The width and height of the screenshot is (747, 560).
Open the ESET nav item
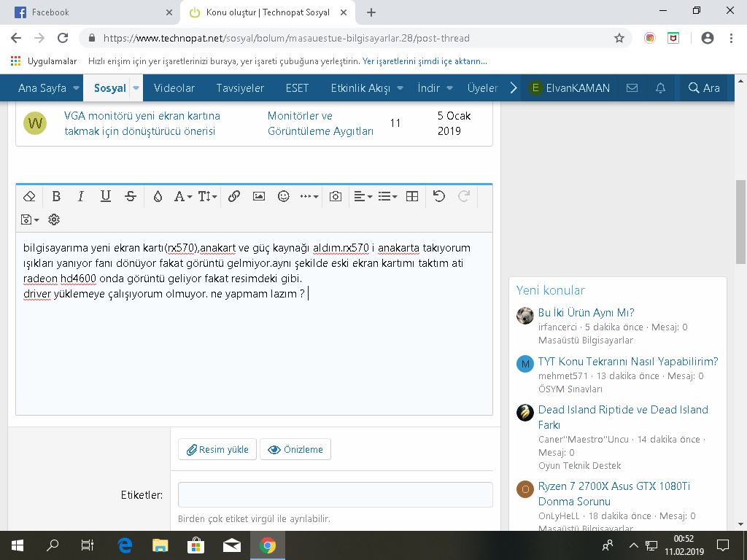point(298,88)
